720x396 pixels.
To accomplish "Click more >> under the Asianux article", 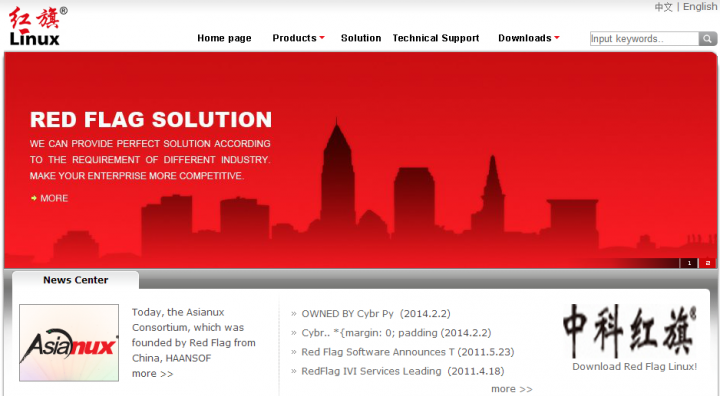I will coord(152,373).
